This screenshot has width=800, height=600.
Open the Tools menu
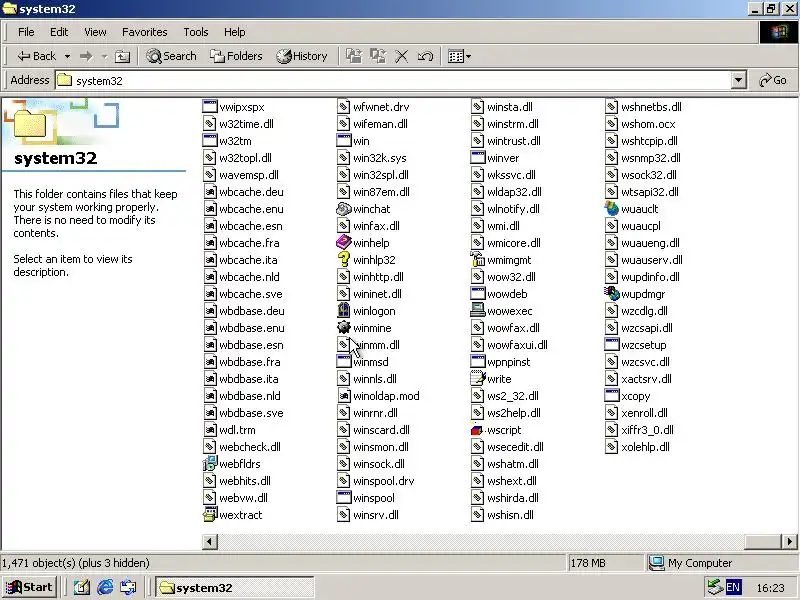196,32
